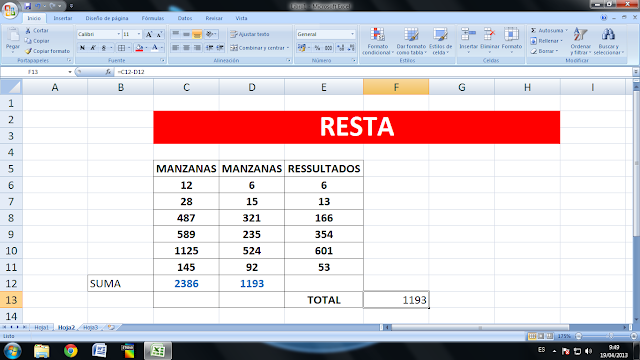Switch to Vista ribbon tab
The image size is (640, 360).
tap(241, 18)
